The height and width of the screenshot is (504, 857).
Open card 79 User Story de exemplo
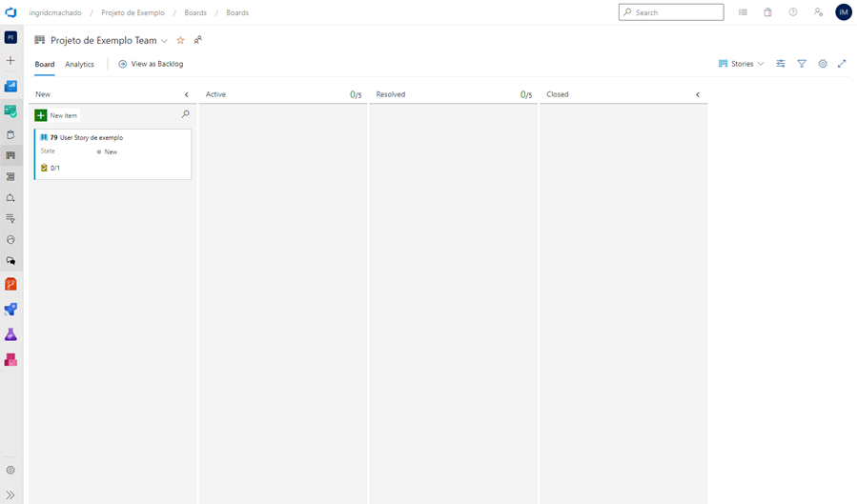coord(92,137)
